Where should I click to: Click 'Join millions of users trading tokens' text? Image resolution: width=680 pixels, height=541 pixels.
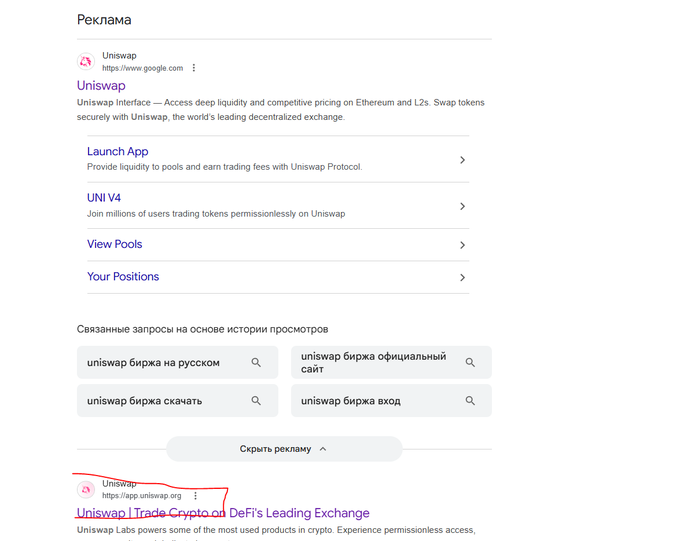216,214
